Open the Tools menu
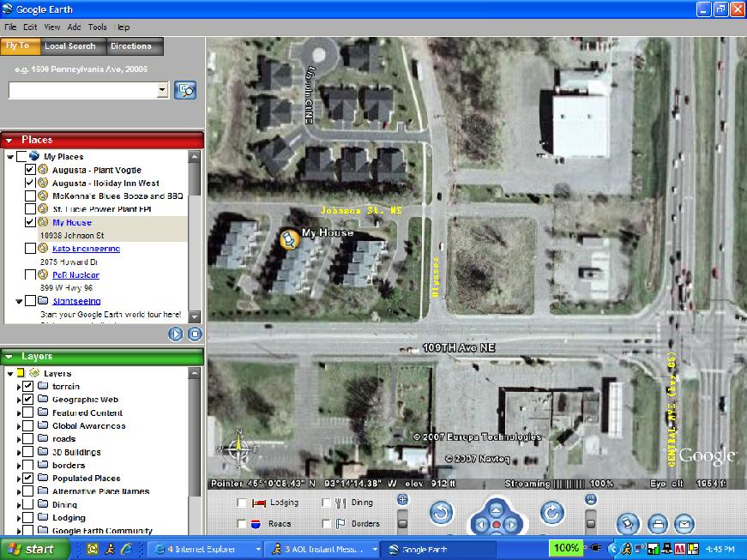The height and width of the screenshot is (560, 747). 98,27
